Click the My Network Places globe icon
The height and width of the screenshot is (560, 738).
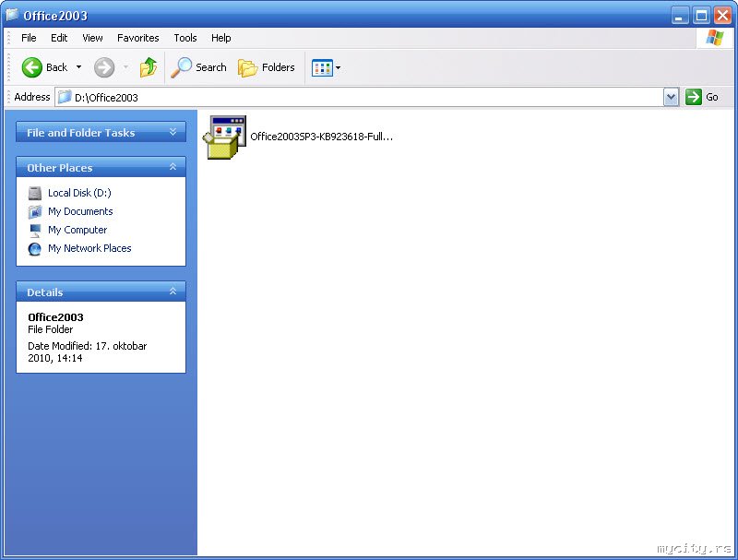point(35,248)
